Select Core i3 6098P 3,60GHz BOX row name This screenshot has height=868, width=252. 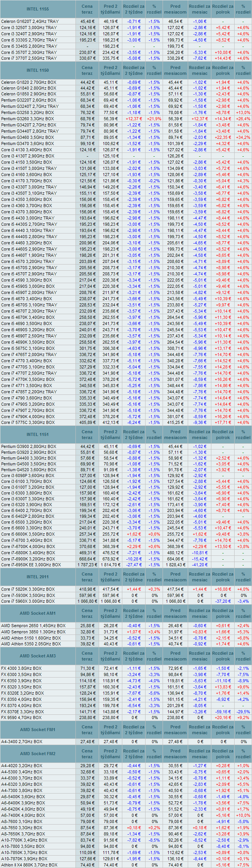[x=28, y=475]
